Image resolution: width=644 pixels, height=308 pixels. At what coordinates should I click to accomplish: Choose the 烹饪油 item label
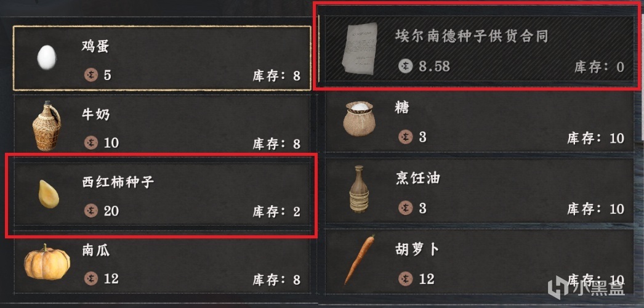[418, 178]
